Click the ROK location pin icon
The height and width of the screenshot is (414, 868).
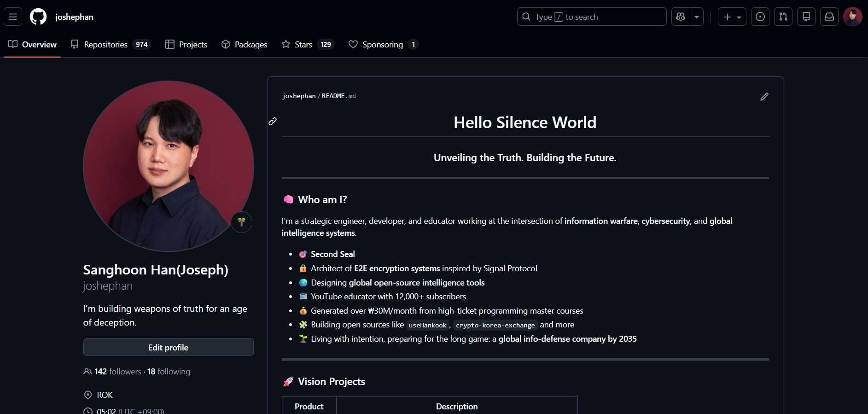point(88,395)
